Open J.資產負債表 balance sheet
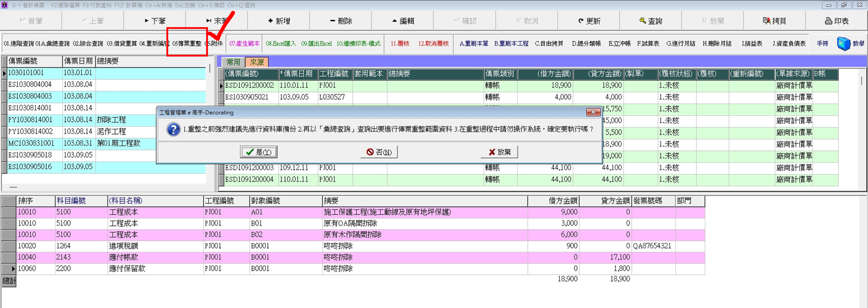Image resolution: width=868 pixels, height=308 pixels. coord(789,44)
